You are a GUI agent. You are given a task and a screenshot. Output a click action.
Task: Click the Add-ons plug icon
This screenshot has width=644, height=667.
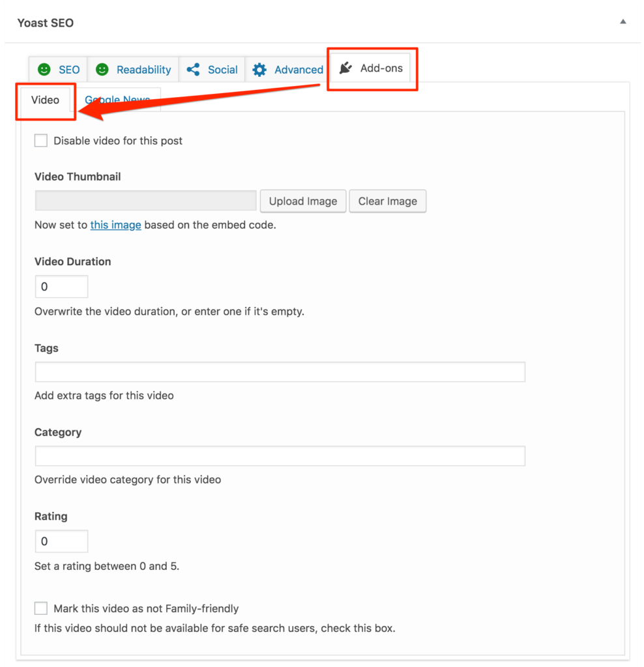click(345, 68)
